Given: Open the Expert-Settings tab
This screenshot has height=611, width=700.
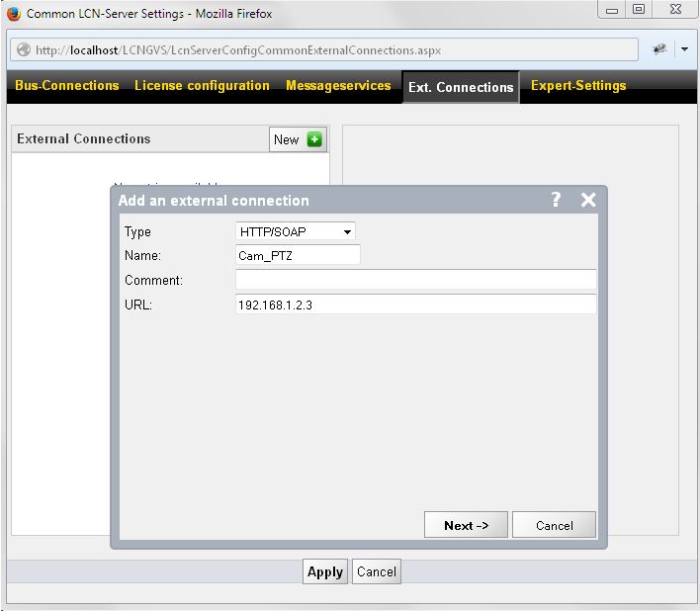Looking at the screenshot, I should (x=578, y=86).
